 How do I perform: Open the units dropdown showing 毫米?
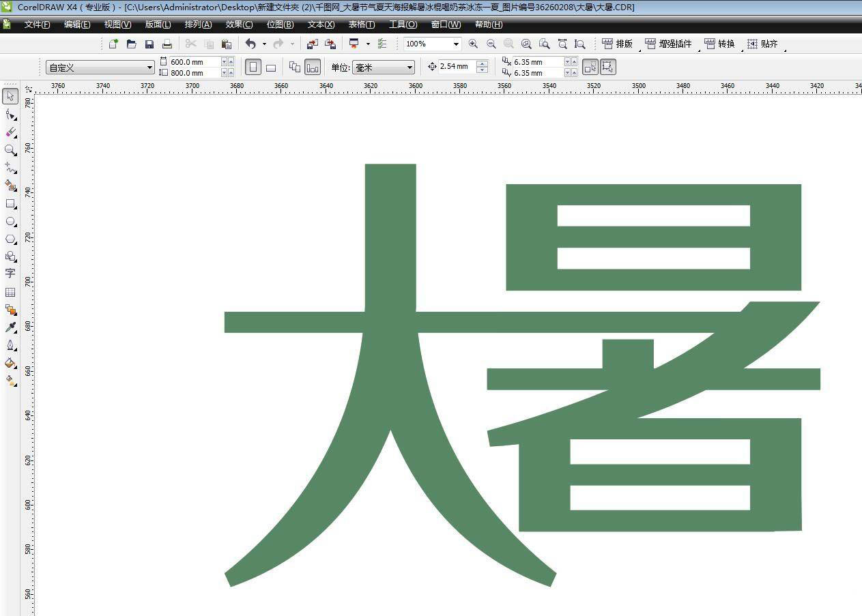[x=410, y=67]
